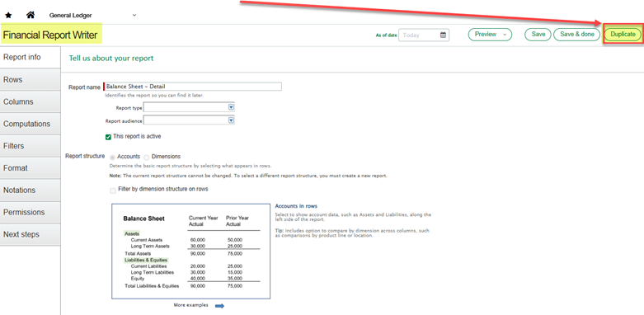The height and width of the screenshot is (315, 644).
Task: Check Filter by dimension structure on rows
Action: point(112,190)
